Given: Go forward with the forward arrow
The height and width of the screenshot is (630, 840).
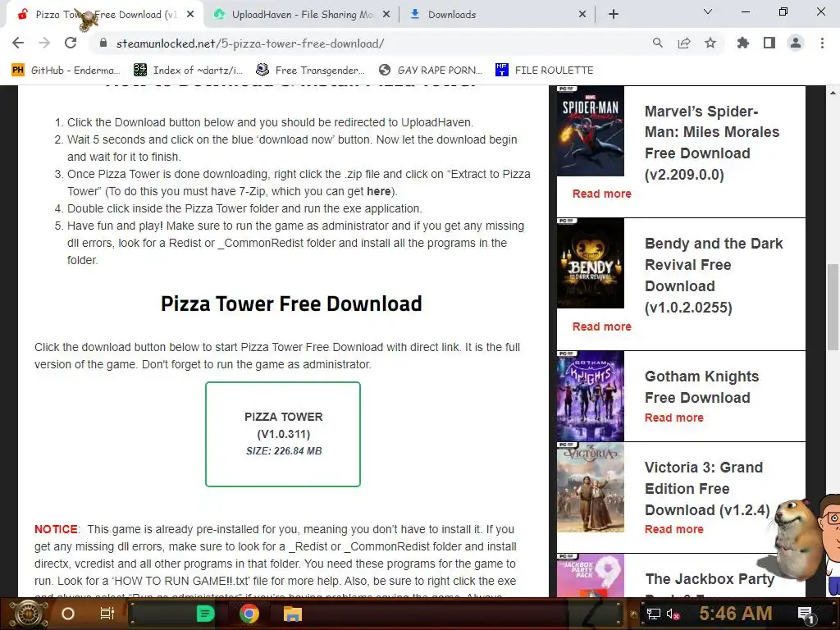Looking at the screenshot, I should tap(44, 43).
